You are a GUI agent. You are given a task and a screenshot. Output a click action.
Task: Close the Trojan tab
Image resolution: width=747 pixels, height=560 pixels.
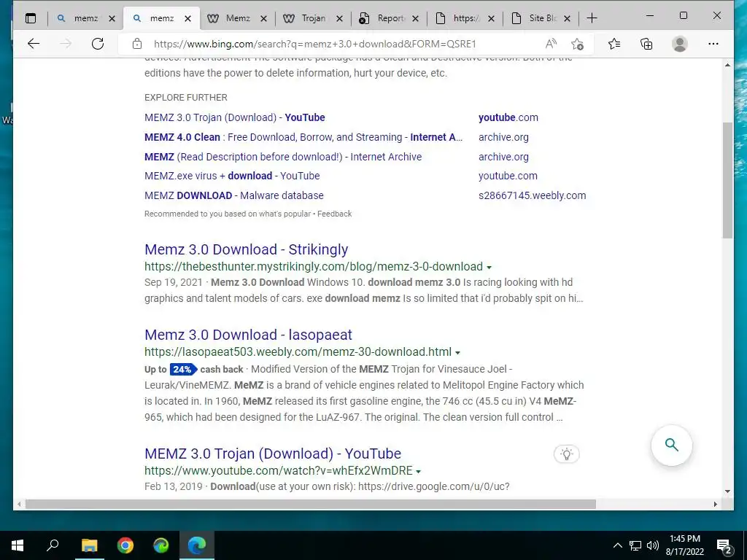339,18
